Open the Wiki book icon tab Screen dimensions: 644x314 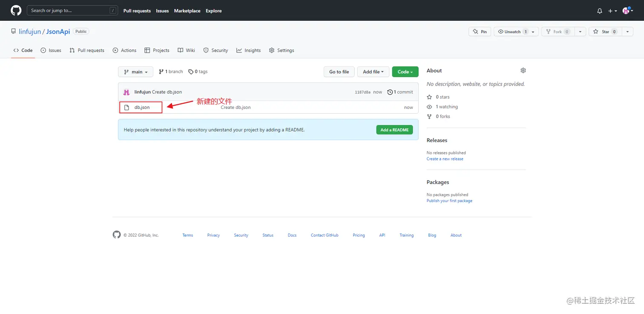click(181, 50)
